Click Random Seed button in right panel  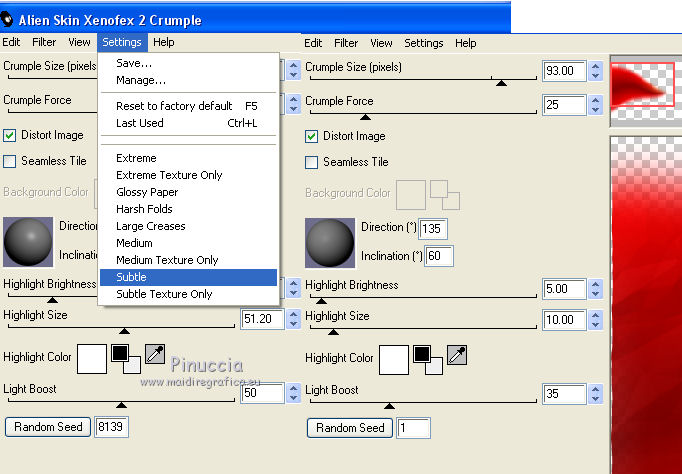(350, 428)
